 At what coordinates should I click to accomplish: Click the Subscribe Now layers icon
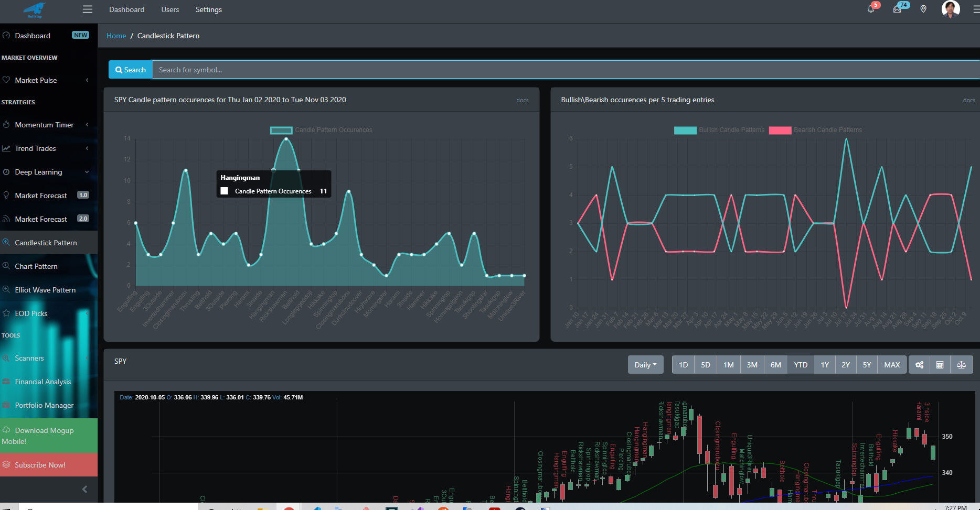[6, 464]
